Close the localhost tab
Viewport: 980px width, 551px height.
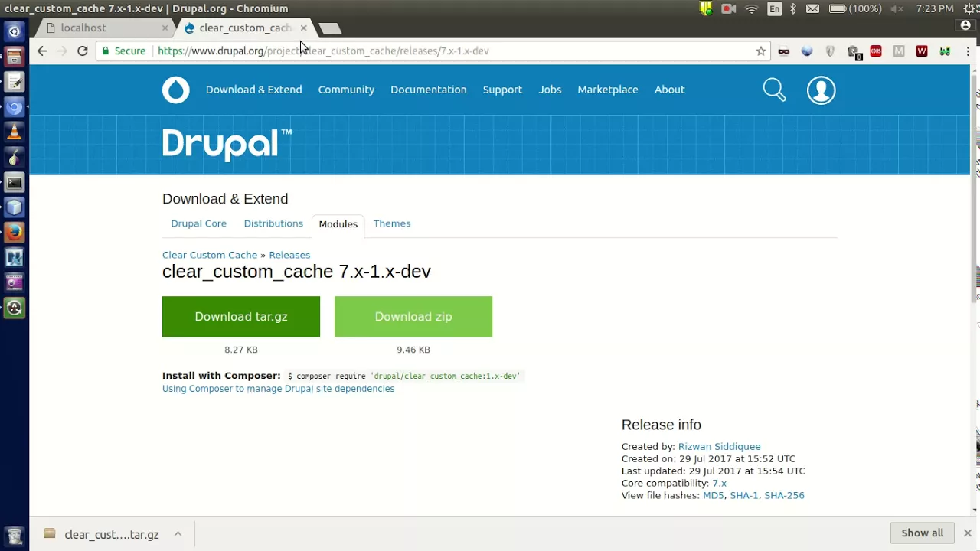[165, 28]
